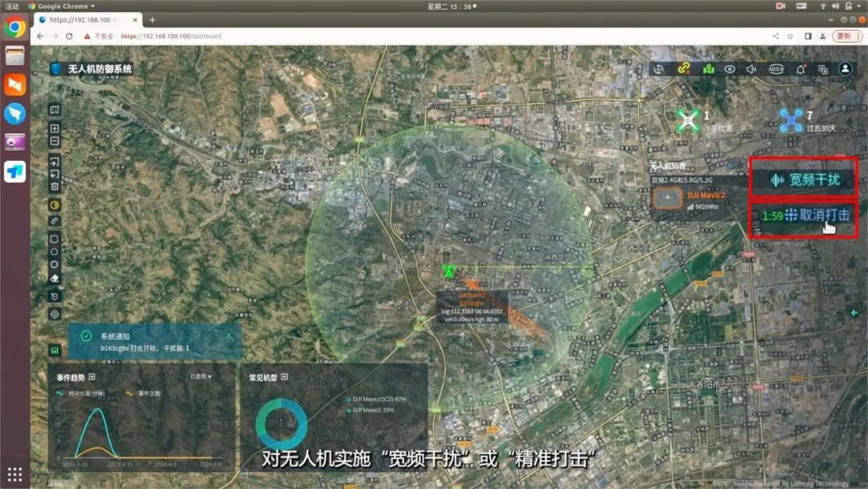
Task: Toggle visibility with the eye icon
Action: pos(730,69)
